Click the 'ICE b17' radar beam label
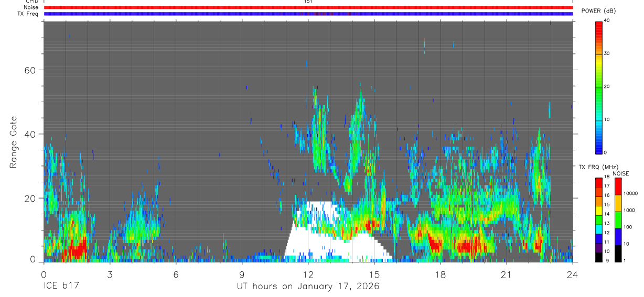The image size is (644, 297). tap(61, 287)
